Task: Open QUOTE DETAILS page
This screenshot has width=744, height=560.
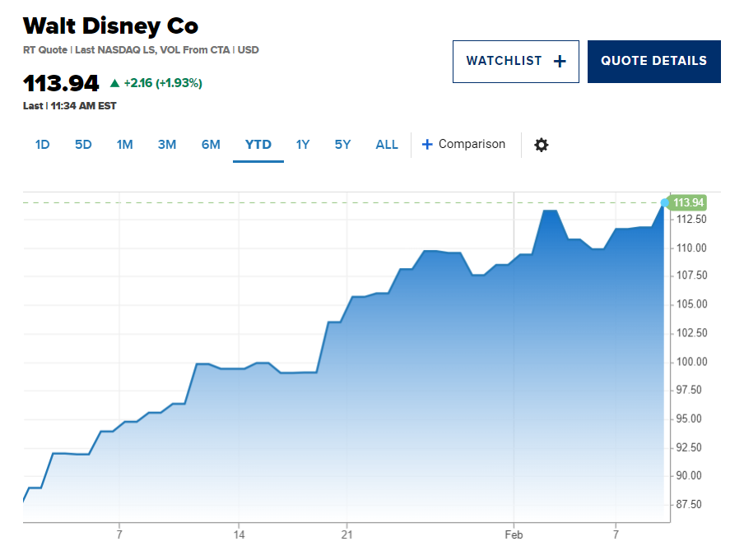Action: (653, 62)
